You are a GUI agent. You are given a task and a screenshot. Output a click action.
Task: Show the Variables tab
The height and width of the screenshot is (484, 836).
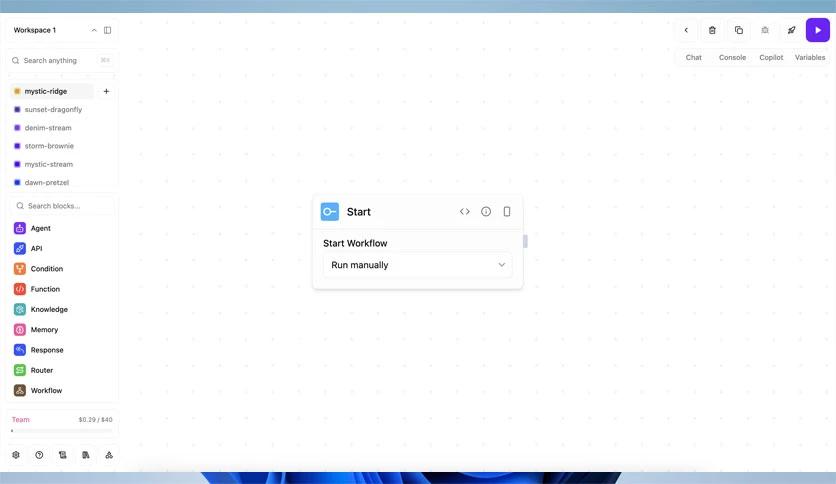809,57
